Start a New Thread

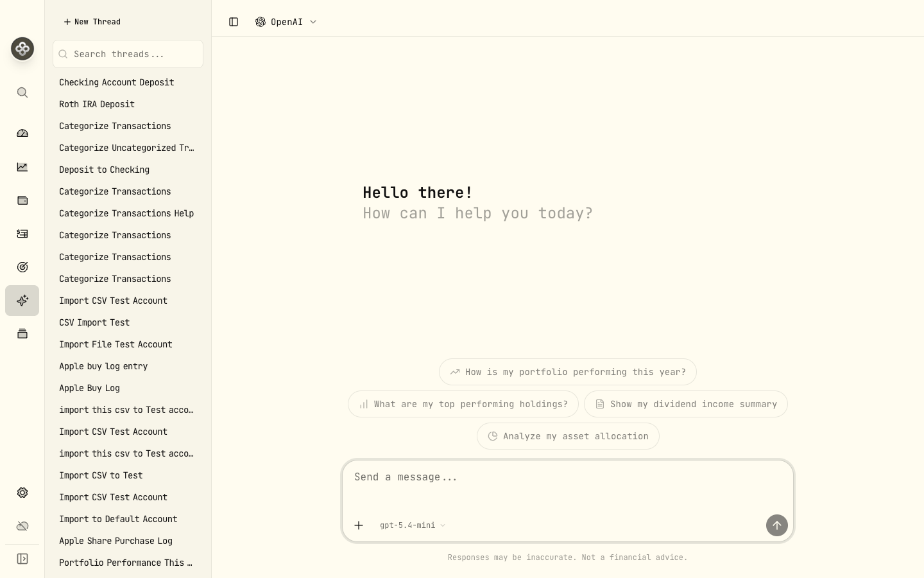point(92,22)
